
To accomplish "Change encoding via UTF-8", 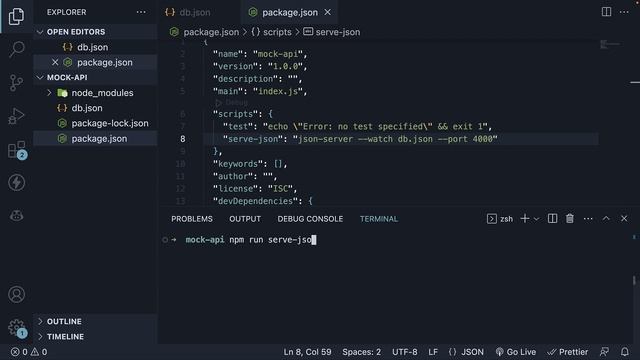I will point(404,352).
